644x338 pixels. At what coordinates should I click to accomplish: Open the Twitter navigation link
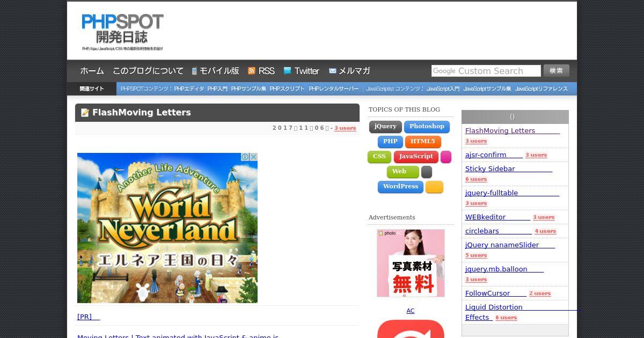tap(307, 71)
